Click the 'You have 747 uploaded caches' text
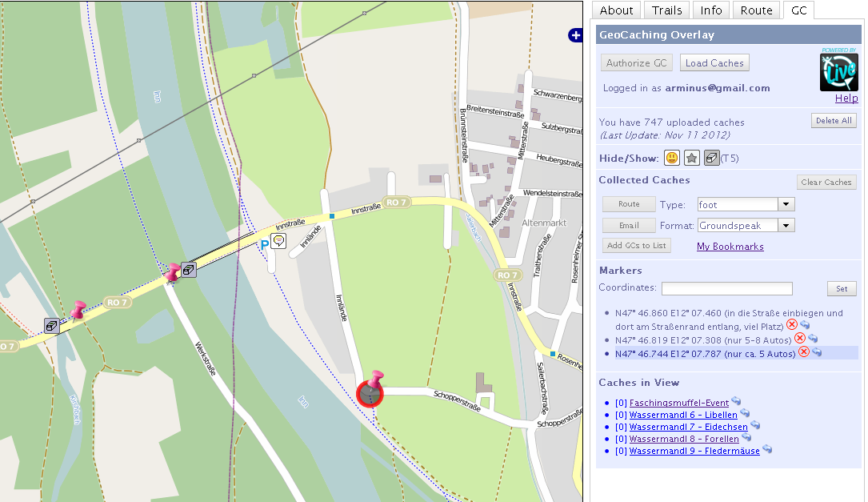The image size is (868, 502). [x=671, y=122]
